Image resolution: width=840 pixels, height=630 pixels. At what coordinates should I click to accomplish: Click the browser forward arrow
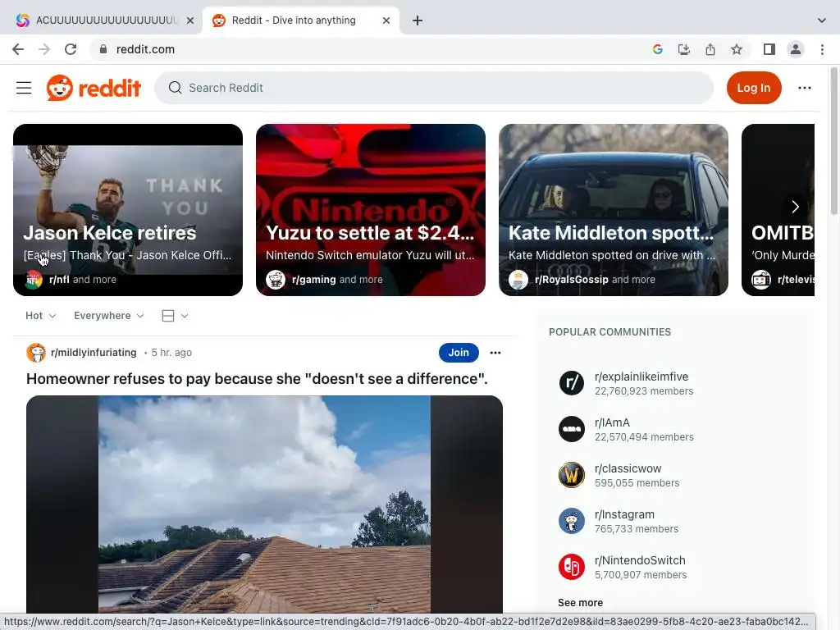tap(44, 49)
